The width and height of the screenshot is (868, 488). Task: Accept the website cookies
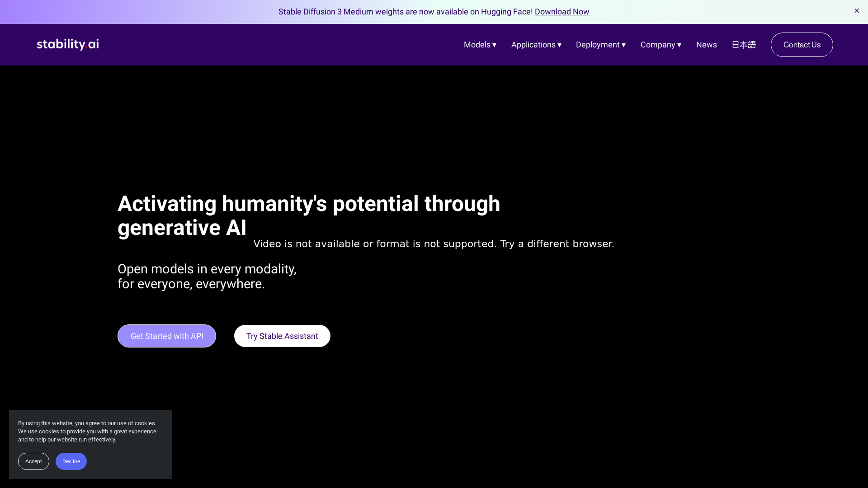point(33,461)
